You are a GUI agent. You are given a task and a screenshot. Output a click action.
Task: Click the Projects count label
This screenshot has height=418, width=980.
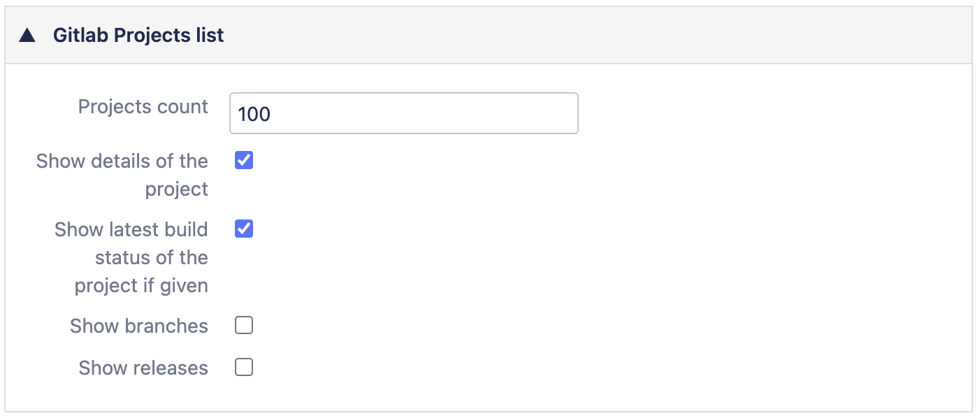click(143, 107)
